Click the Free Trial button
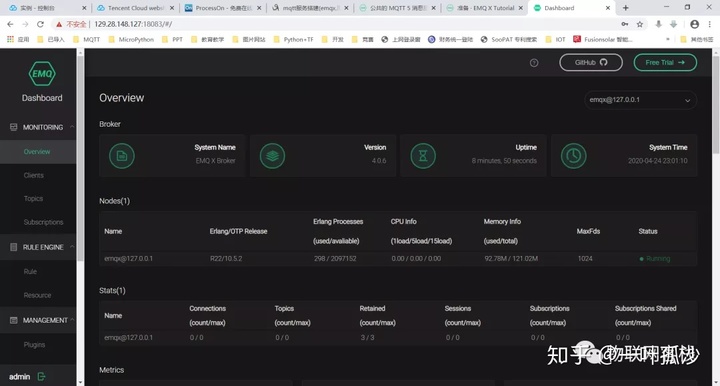The width and height of the screenshot is (720, 386). 665,62
